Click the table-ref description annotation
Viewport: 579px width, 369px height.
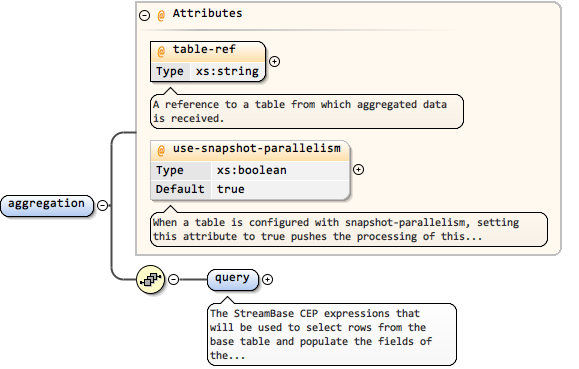pyautogui.click(x=306, y=111)
